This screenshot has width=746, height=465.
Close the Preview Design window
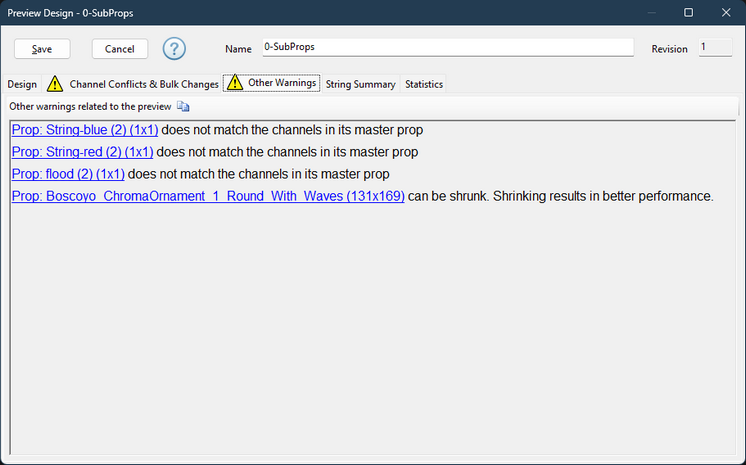tap(726, 12)
